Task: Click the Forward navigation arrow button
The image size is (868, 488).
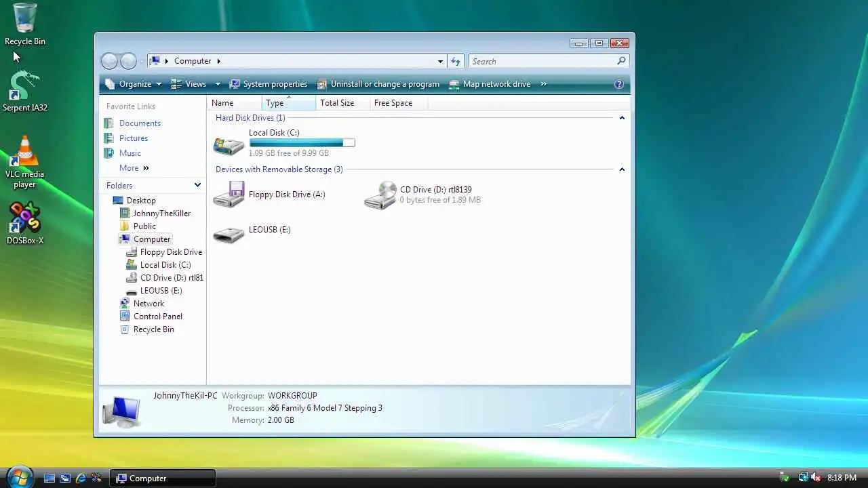Action: 128,61
